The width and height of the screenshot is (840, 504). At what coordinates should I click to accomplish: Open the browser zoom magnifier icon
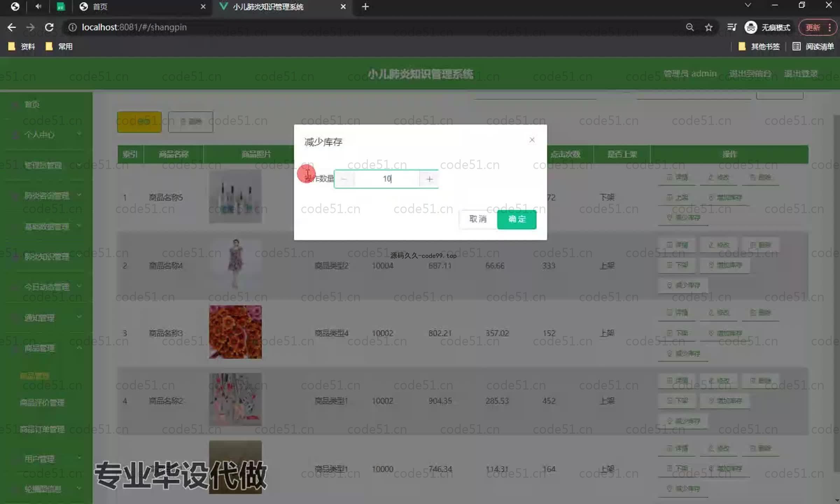tap(689, 27)
